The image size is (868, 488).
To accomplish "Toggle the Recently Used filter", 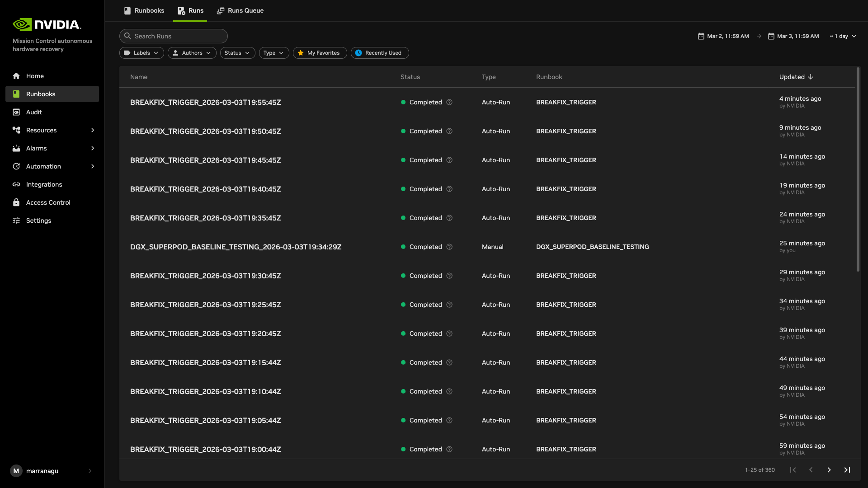I will 380,53.
